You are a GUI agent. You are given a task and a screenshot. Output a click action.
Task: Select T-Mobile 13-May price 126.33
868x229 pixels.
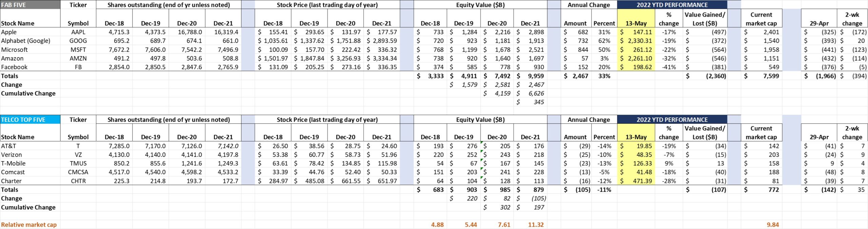636,164
